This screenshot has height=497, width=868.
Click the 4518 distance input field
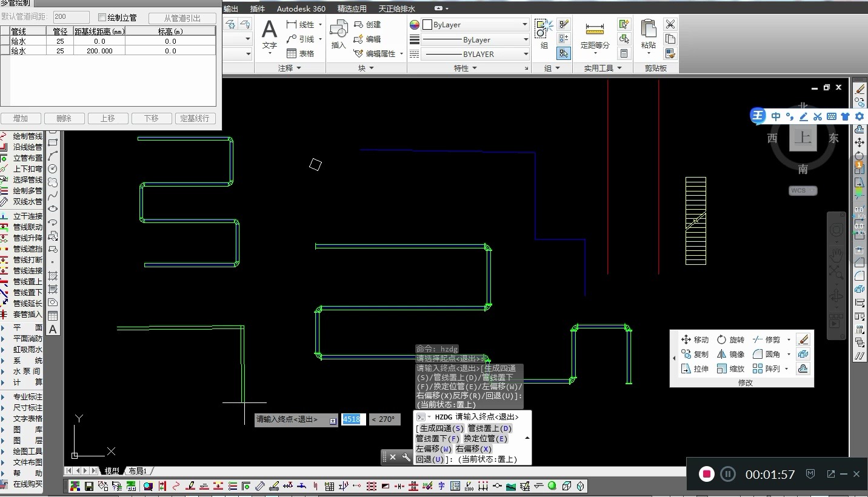pos(353,419)
